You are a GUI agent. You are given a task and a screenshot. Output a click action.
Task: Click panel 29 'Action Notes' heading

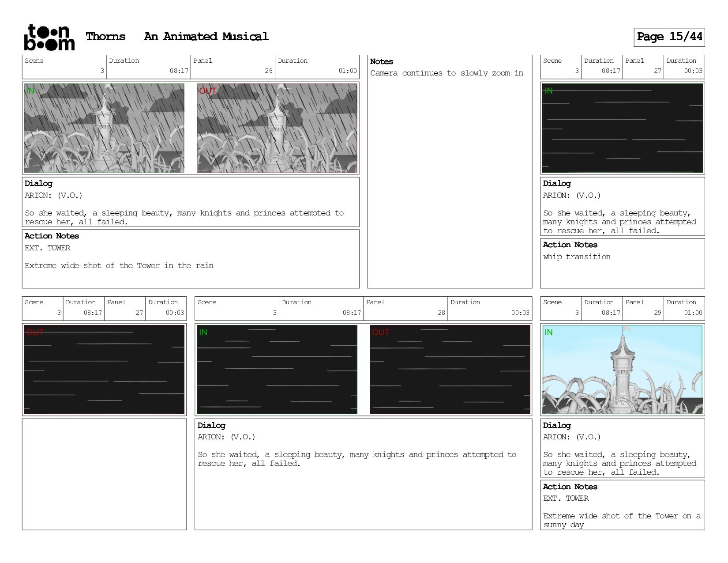(570, 487)
